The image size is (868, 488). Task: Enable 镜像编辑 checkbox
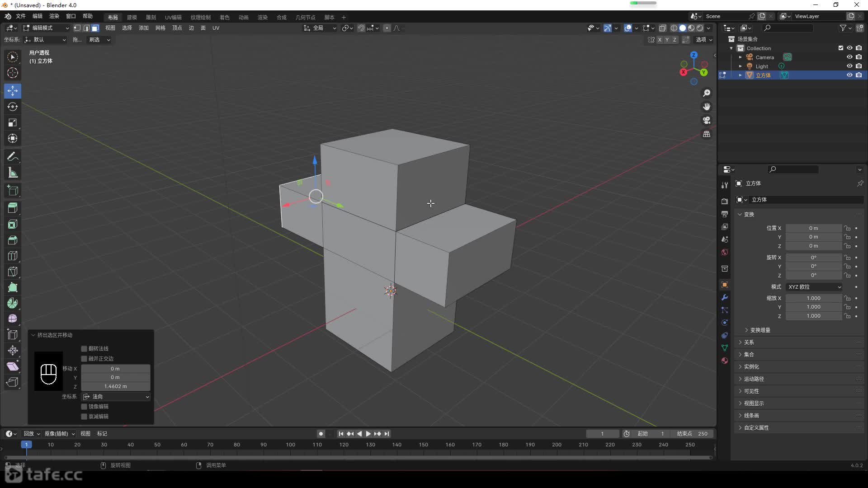pos(84,406)
